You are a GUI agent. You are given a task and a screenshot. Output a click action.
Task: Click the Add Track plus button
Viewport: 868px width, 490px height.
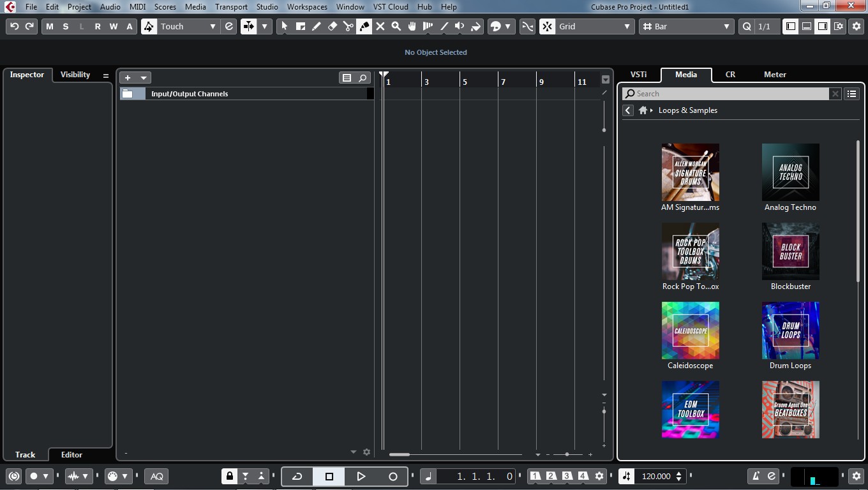coord(128,78)
